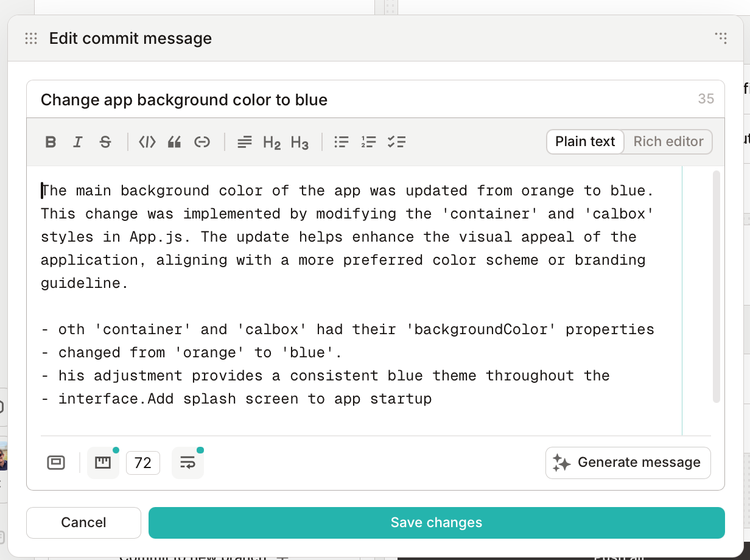Screen dimensions: 750x560
Task: Click the 72 column width field
Action: point(143,463)
